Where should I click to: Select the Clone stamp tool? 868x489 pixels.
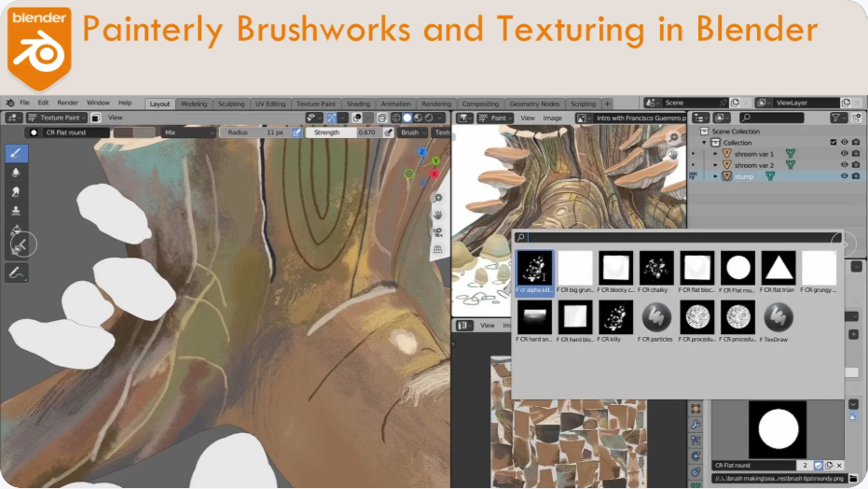pyautogui.click(x=17, y=211)
